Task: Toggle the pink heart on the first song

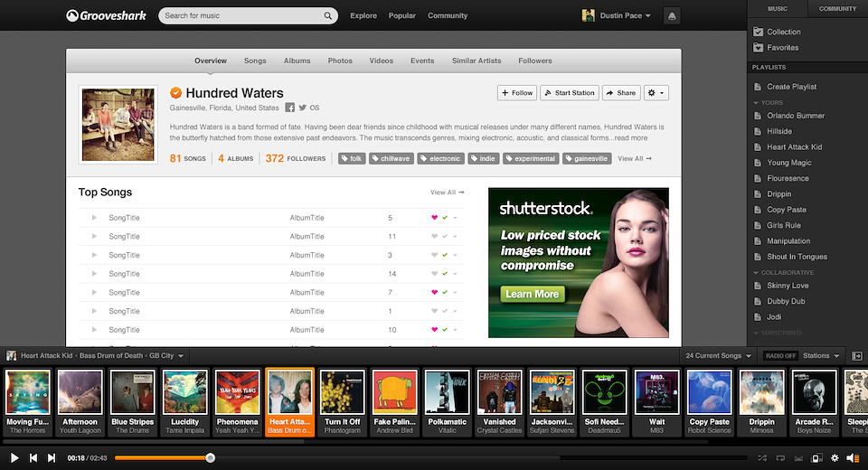Action: (434, 218)
